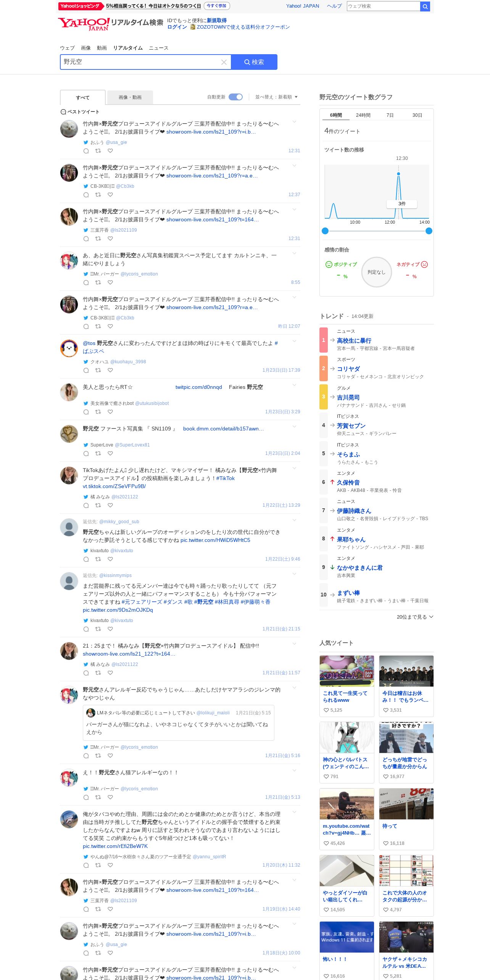Retweet the 美女画像で癒されbot tweet
Viewport: 490px width, 980px height.
tap(98, 412)
